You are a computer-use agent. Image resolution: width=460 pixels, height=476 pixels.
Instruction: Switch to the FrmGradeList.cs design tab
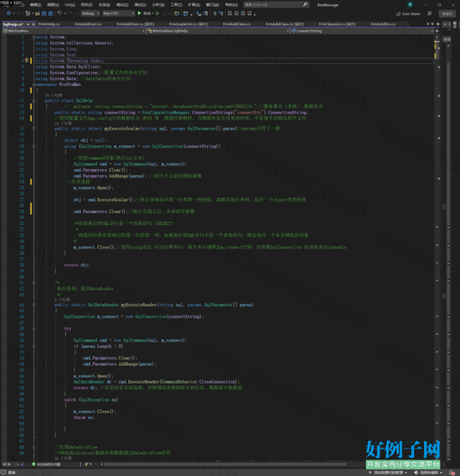click(x=188, y=24)
